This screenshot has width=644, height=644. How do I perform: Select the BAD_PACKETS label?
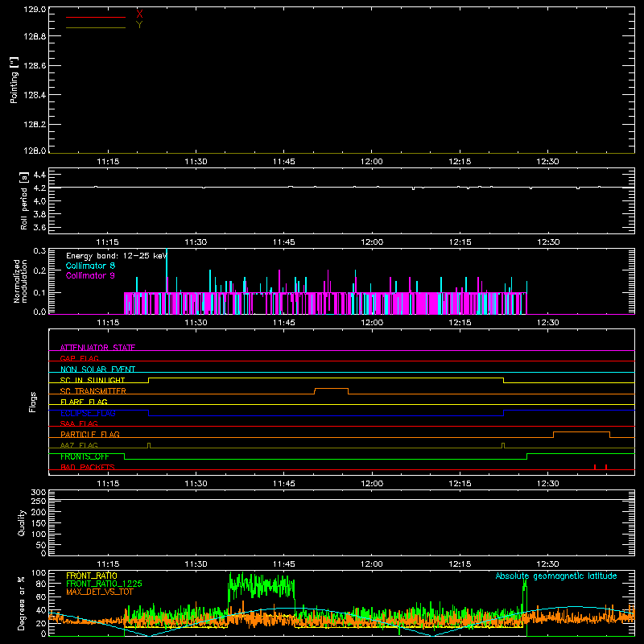tap(88, 467)
